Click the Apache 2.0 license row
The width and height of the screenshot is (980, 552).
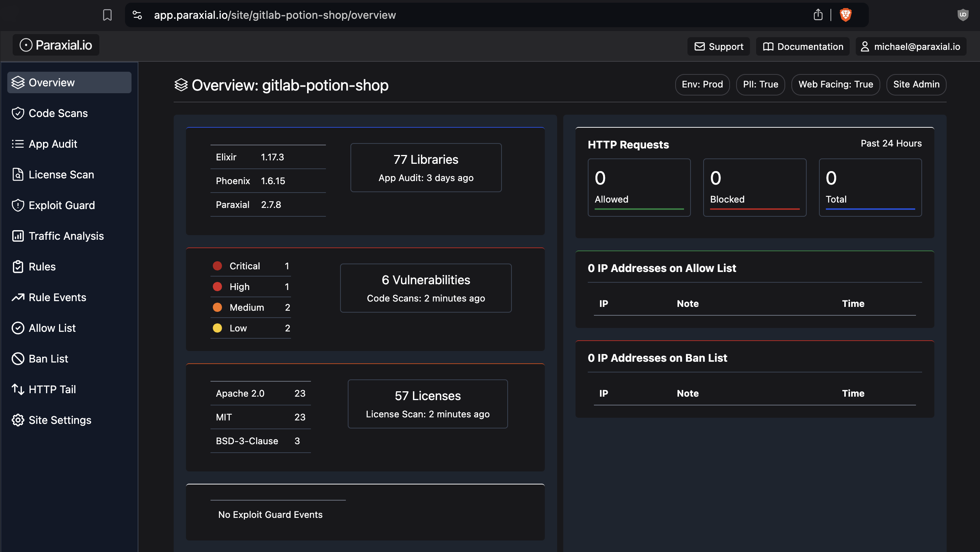coord(261,393)
